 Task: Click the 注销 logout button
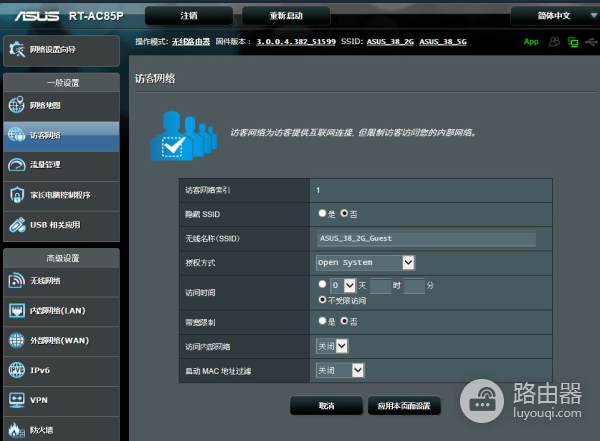point(189,16)
